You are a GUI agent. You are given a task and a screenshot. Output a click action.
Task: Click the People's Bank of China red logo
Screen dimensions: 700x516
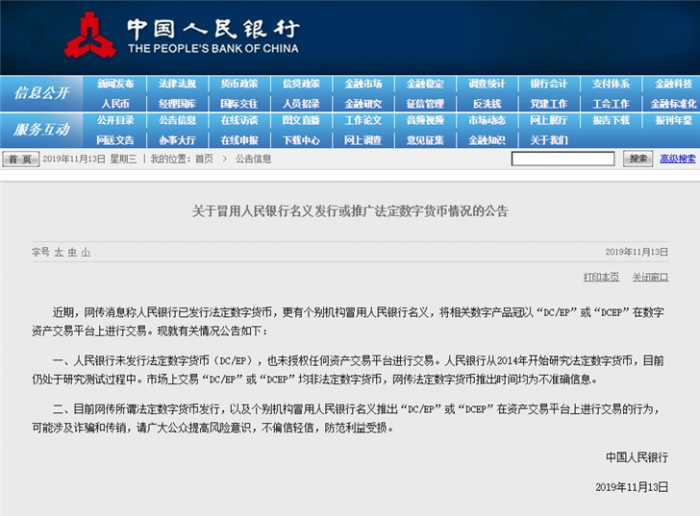click(90, 36)
